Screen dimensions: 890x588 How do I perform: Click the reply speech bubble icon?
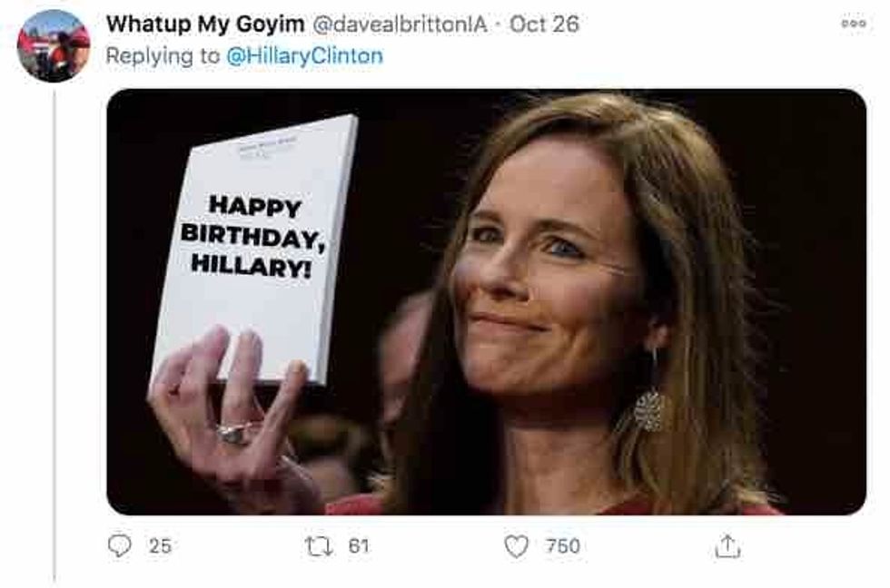(x=120, y=545)
